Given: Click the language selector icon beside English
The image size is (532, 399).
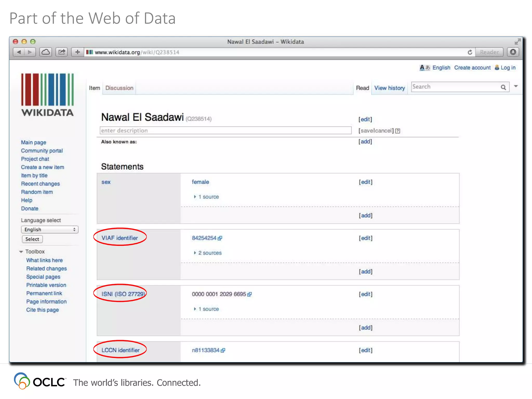Looking at the screenshot, I should coord(425,68).
